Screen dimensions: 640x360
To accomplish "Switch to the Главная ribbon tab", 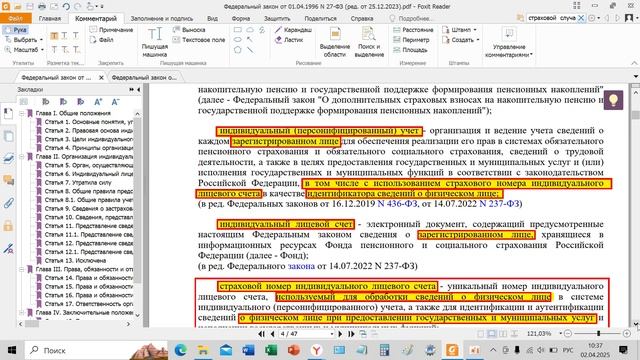I will [x=50, y=18].
